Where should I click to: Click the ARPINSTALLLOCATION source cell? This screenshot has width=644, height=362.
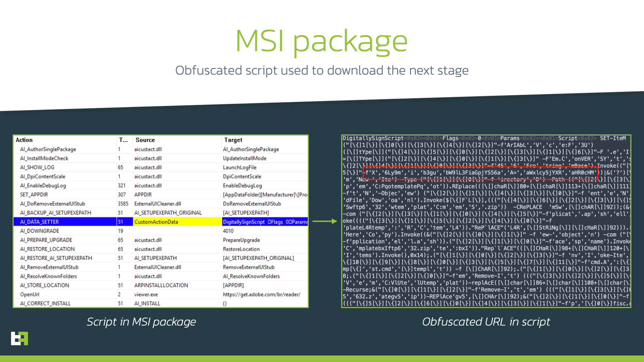coord(161,285)
